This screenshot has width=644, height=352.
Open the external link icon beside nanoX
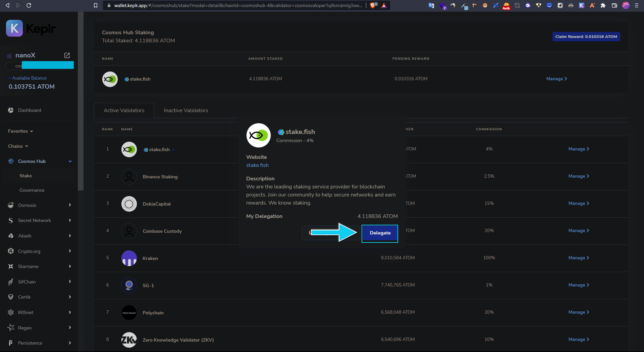tap(67, 55)
